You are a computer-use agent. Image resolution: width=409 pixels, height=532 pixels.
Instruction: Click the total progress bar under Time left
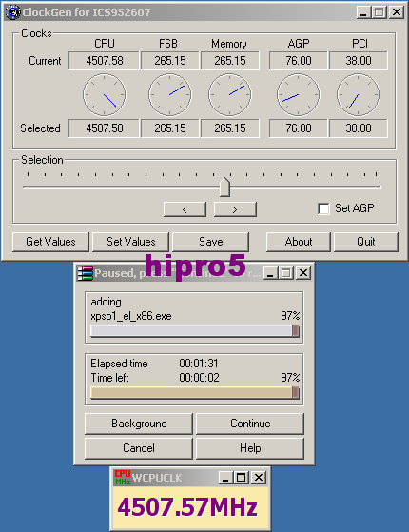[x=195, y=392]
